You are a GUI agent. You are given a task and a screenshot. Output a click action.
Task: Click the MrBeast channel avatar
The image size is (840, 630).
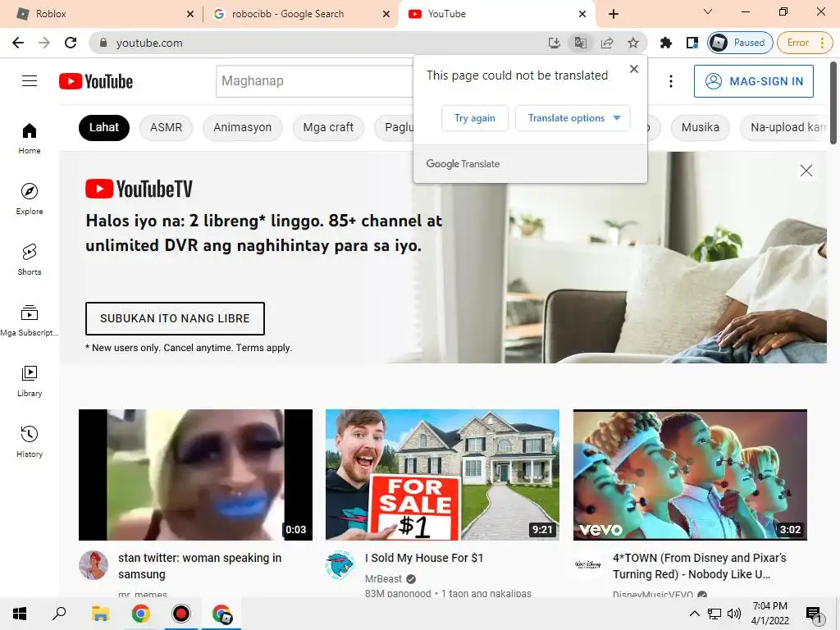click(x=340, y=564)
